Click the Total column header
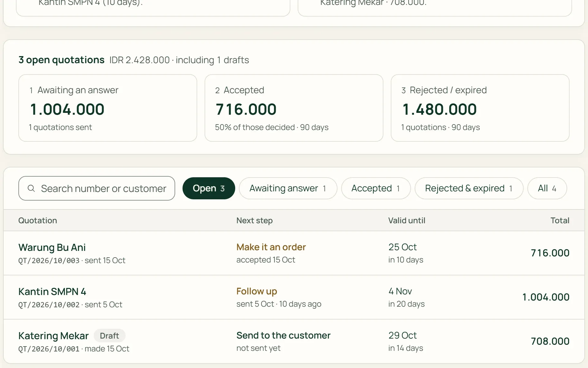Screen dimensions: 588x368 (x=560, y=220)
